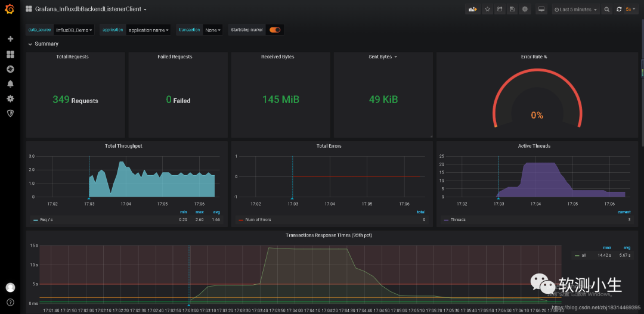The width and height of the screenshot is (644, 314).
Task: Star this dashboard as favorite
Action: point(488,9)
